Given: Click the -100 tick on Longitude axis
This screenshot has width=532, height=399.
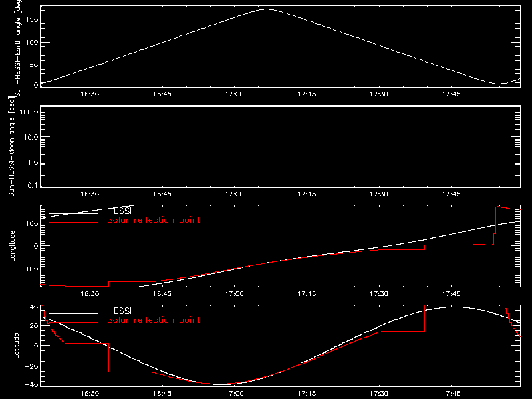Looking at the screenshot, I should pos(29,269).
